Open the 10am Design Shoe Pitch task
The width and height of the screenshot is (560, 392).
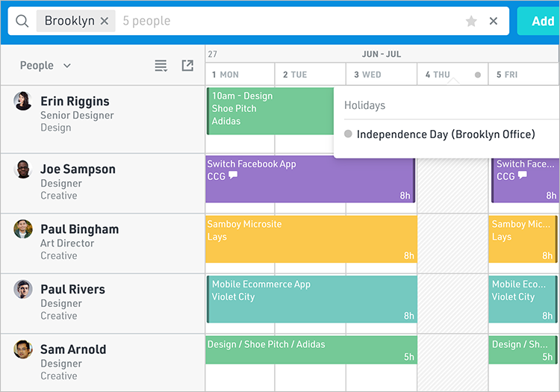[x=270, y=111]
